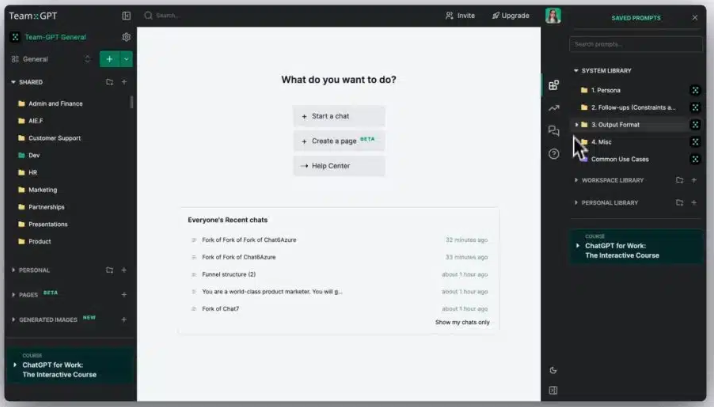Click plus icon in PERSONAL section

pyautogui.click(x=124, y=270)
